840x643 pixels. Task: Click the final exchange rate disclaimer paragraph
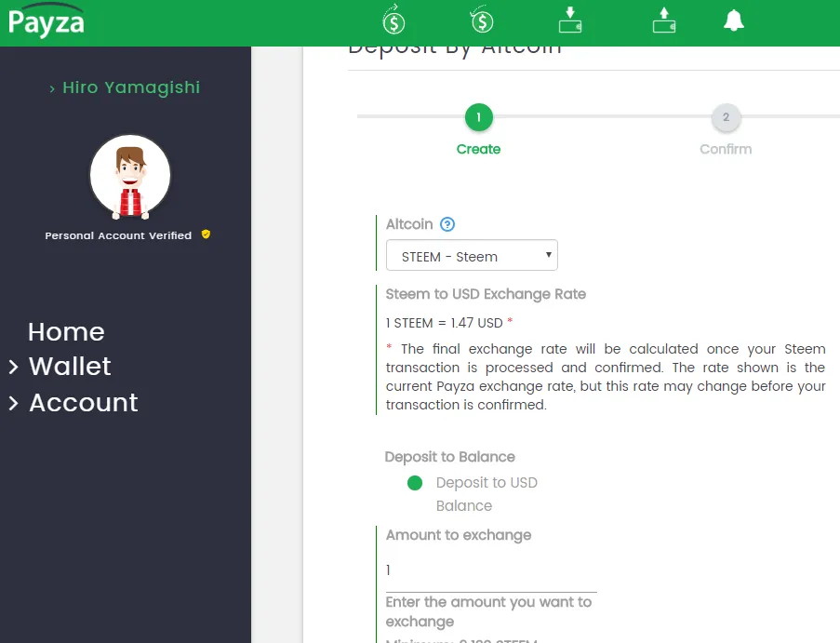click(606, 377)
